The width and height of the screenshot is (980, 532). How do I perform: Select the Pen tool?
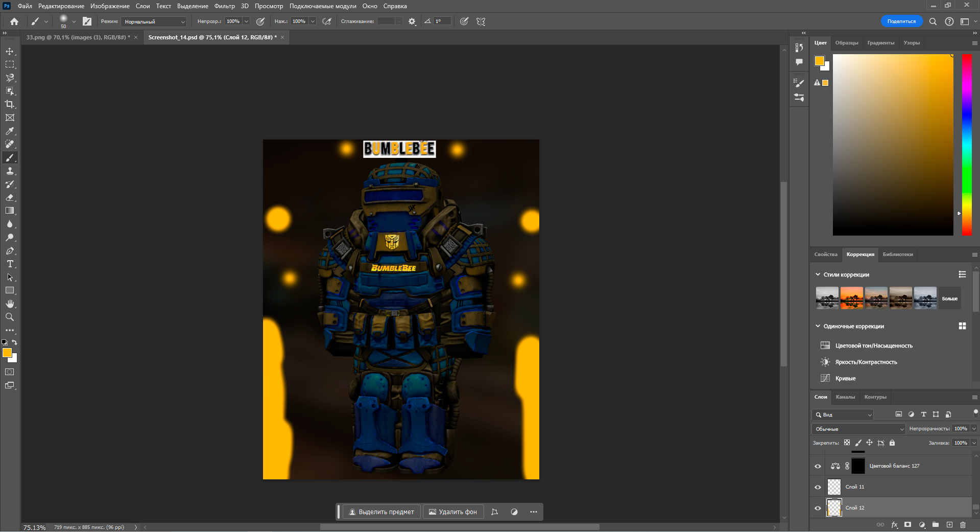10,250
